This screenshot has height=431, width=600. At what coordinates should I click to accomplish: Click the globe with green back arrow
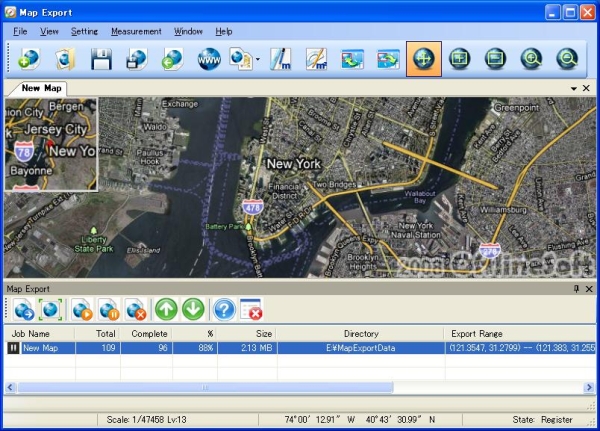(173, 59)
